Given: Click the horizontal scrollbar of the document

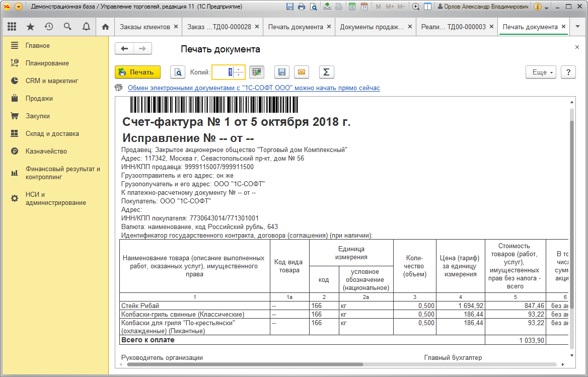Looking at the screenshot, I should coord(245,364).
